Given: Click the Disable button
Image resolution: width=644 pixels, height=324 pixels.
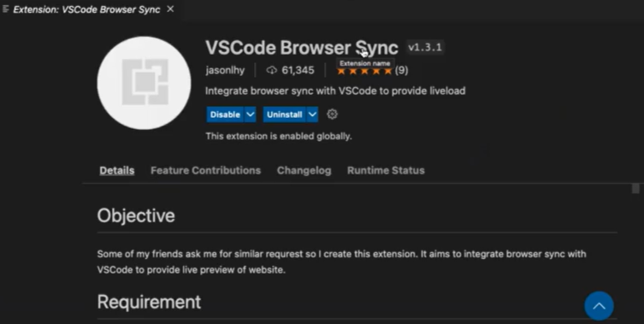Looking at the screenshot, I should [x=225, y=115].
